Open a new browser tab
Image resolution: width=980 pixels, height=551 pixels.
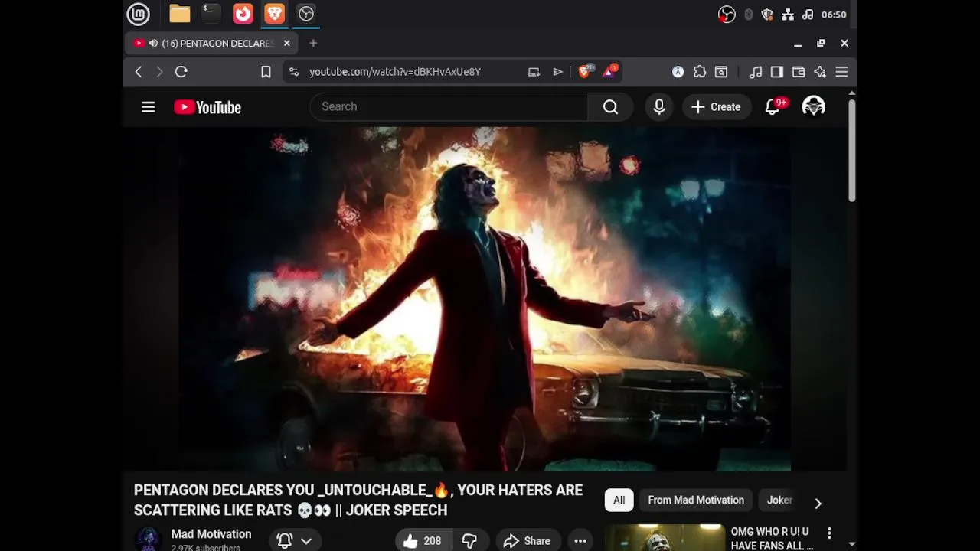313,44
